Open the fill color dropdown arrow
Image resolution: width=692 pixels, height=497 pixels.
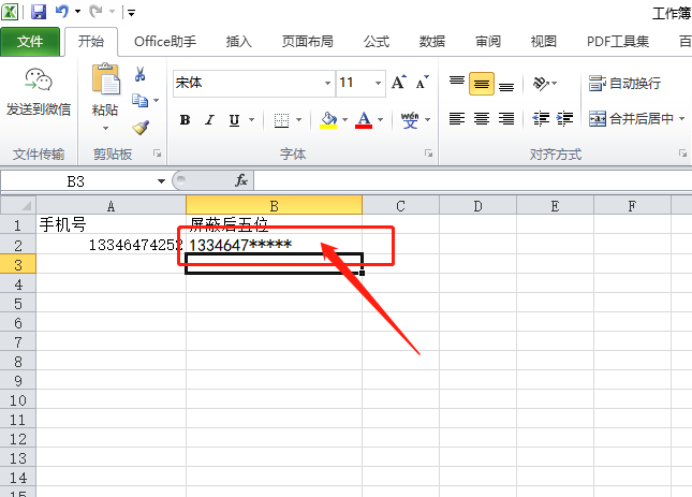coord(345,120)
